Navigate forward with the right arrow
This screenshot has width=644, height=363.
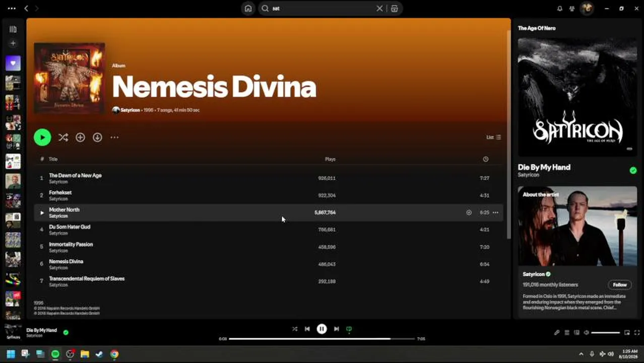(37, 9)
